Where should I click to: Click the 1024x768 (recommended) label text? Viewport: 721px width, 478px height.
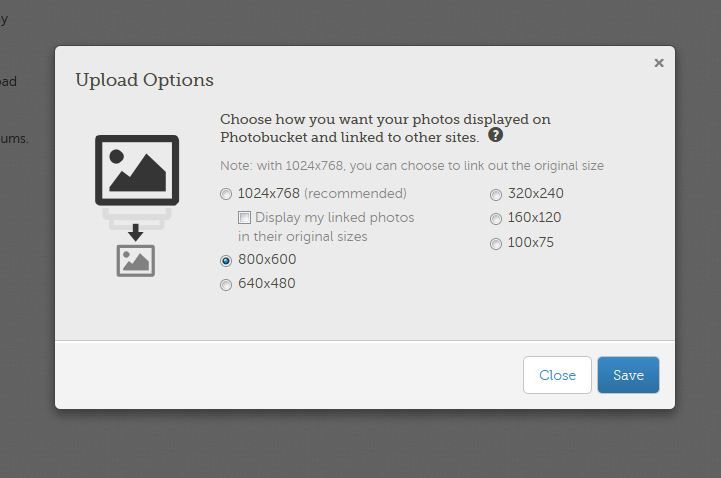coord(322,193)
